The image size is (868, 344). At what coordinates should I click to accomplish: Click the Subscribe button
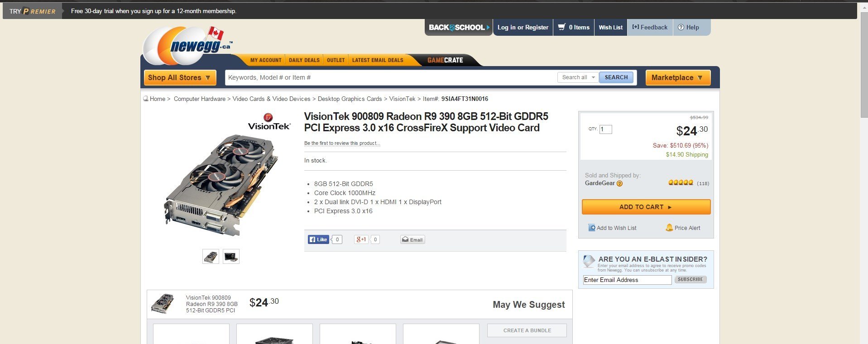691,280
